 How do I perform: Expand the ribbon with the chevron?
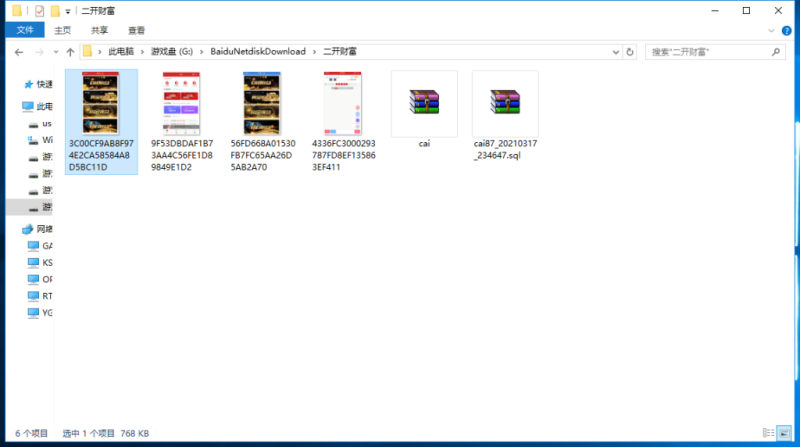click(x=773, y=30)
